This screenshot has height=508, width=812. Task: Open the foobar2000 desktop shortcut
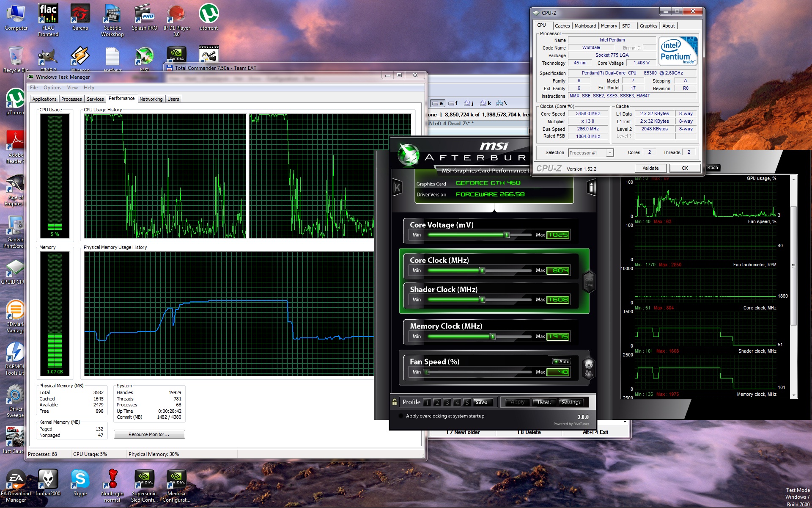pos(48,483)
